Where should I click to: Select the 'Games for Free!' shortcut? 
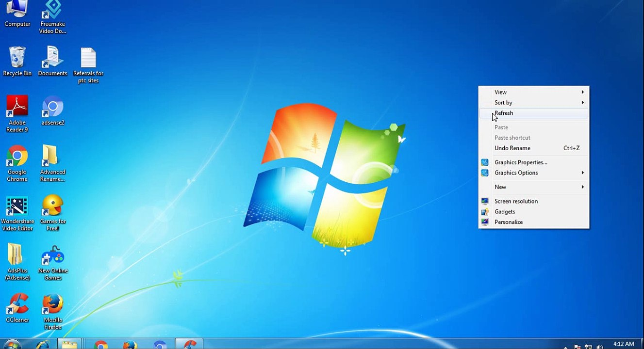[52, 213]
